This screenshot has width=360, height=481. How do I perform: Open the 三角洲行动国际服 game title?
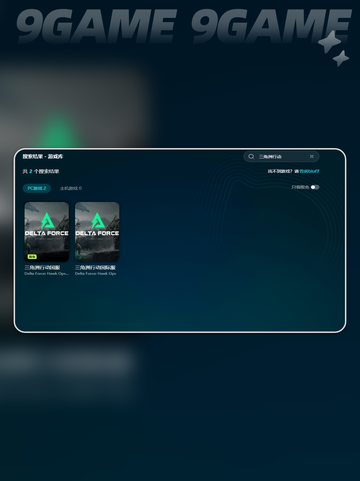(x=95, y=268)
